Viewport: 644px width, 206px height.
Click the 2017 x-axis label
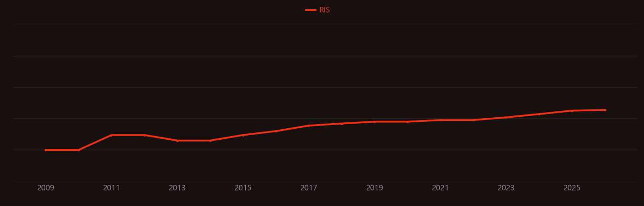(x=309, y=188)
